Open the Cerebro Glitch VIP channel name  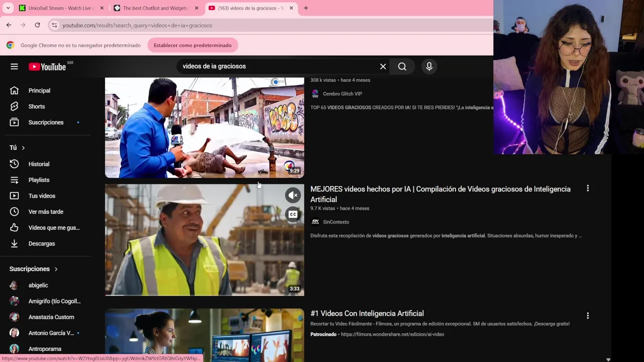(342, 94)
